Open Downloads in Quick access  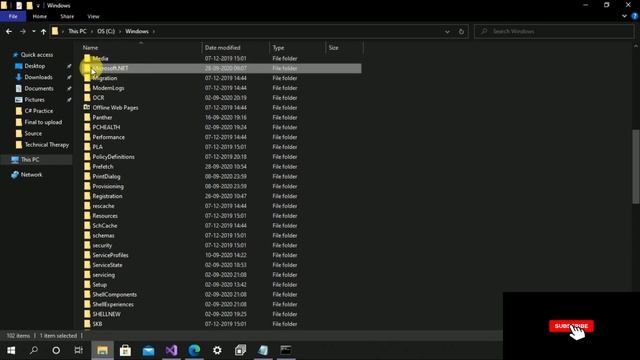tap(38, 77)
